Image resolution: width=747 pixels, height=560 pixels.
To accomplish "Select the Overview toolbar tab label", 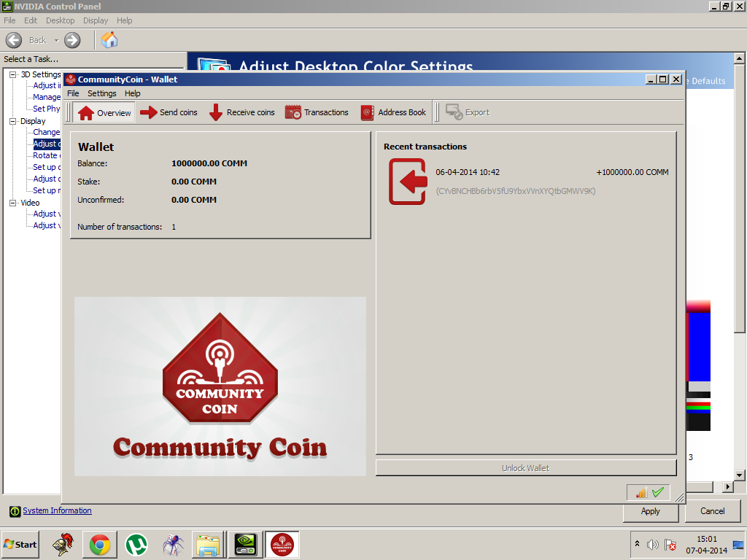I will [x=114, y=113].
